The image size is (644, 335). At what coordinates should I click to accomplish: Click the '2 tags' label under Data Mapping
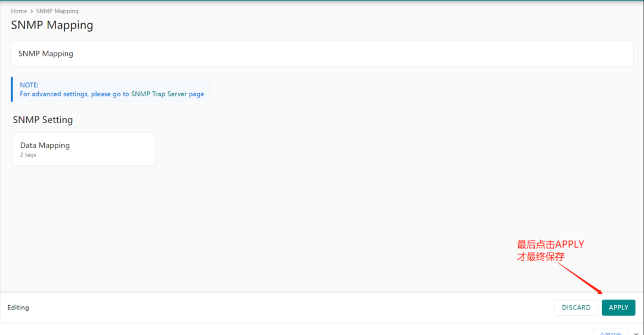click(28, 155)
